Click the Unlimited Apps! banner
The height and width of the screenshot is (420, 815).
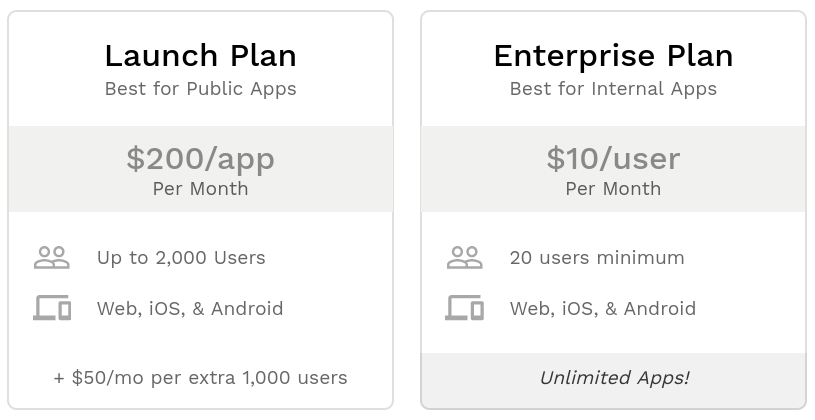[x=613, y=378]
